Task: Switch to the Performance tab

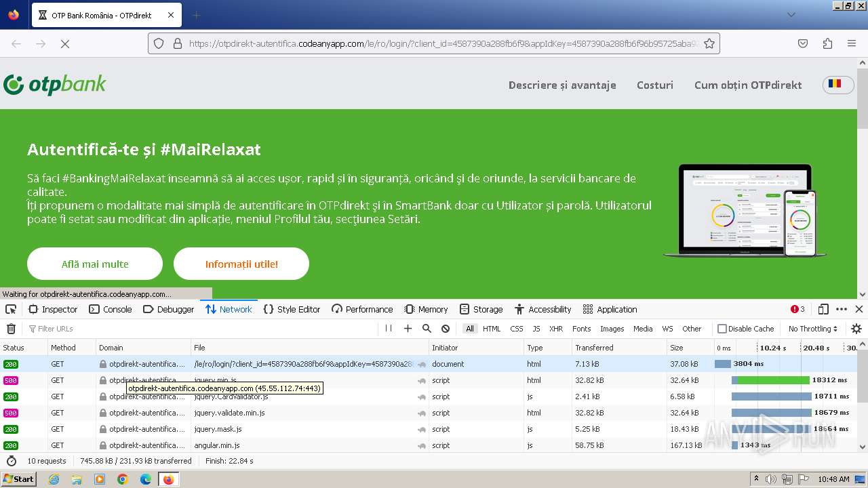Action: (362, 309)
